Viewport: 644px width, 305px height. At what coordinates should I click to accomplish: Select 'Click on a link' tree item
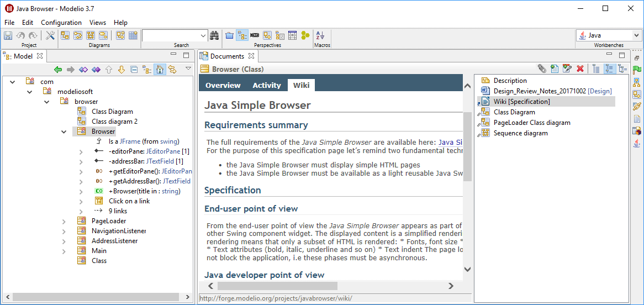[129, 201]
